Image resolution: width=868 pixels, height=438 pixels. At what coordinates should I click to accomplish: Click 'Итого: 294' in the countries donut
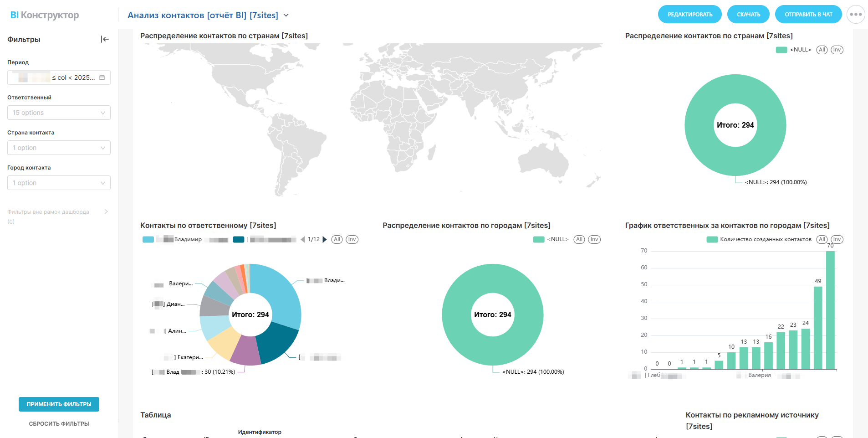click(x=735, y=125)
